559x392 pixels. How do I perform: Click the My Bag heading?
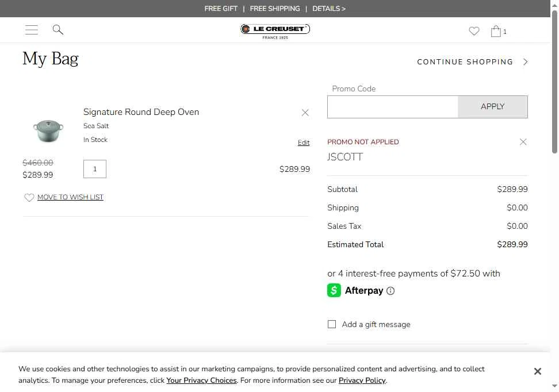(x=50, y=59)
